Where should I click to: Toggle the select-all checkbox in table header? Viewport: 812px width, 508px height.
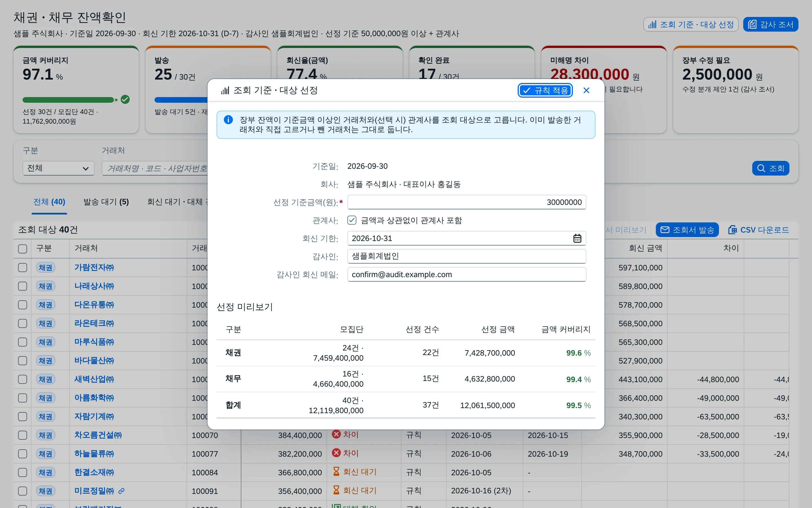tap(23, 249)
